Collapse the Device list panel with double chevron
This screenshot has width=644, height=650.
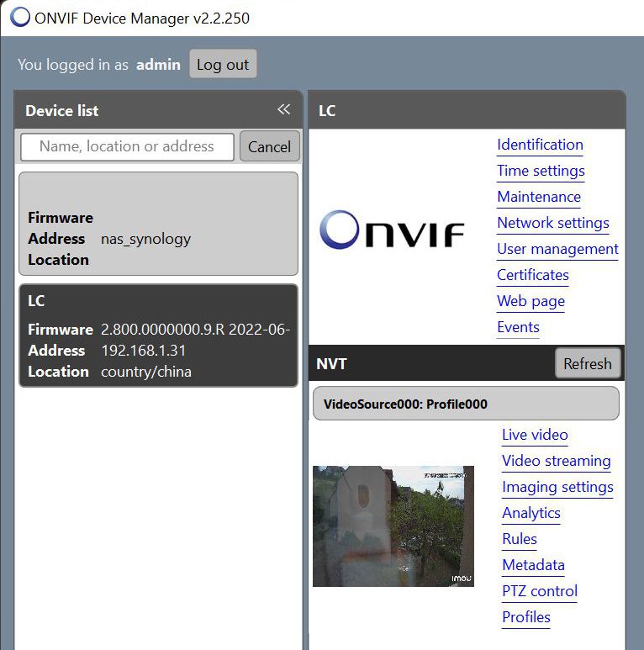[283, 109]
